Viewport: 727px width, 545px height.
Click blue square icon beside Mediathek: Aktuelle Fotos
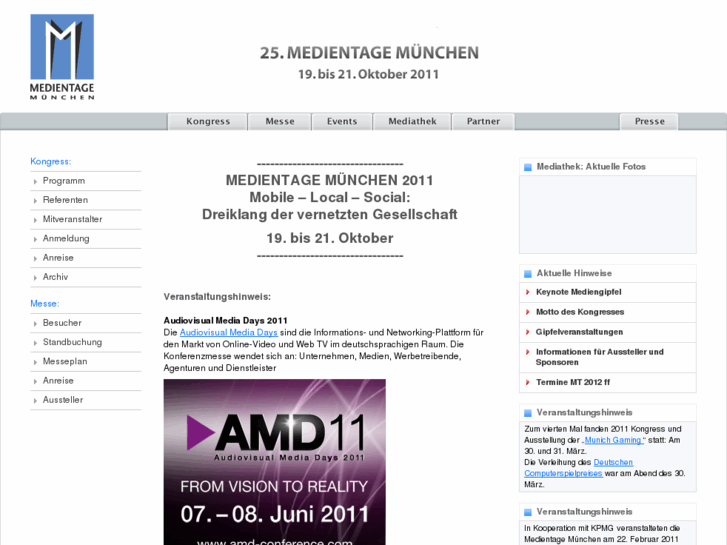click(x=528, y=167)
